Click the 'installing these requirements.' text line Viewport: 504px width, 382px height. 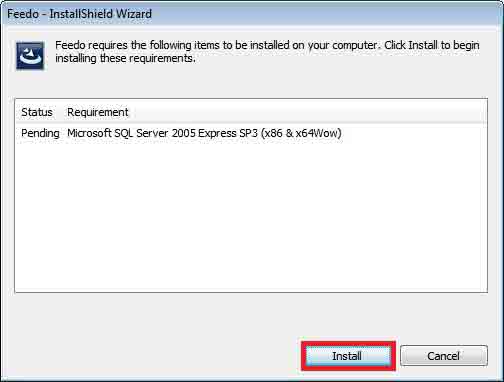(x=125, y=58)
